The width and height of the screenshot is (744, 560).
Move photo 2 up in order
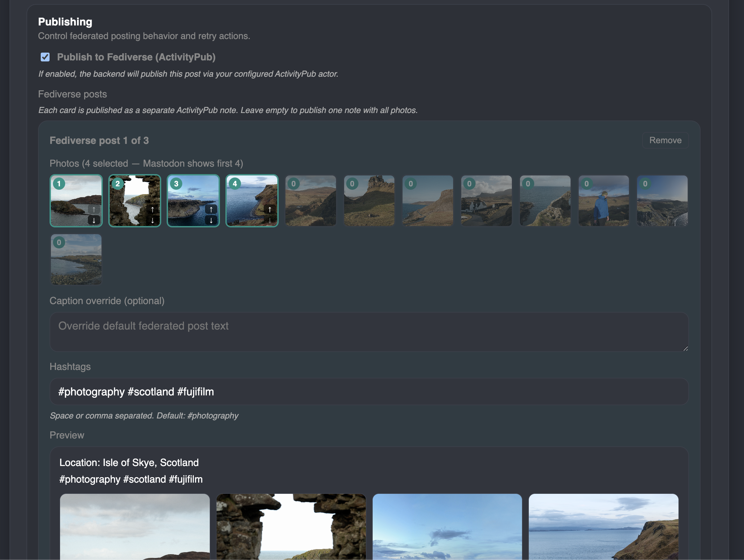click(152, 209)
